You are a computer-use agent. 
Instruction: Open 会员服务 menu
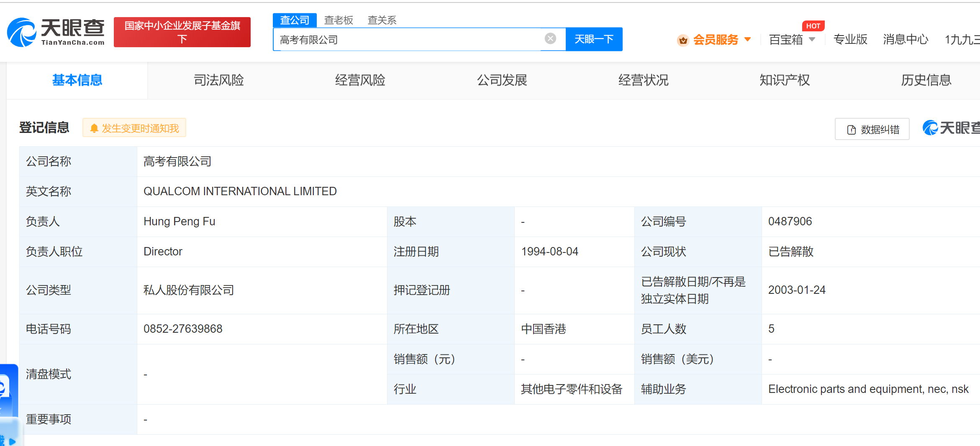tap(716, 40)
